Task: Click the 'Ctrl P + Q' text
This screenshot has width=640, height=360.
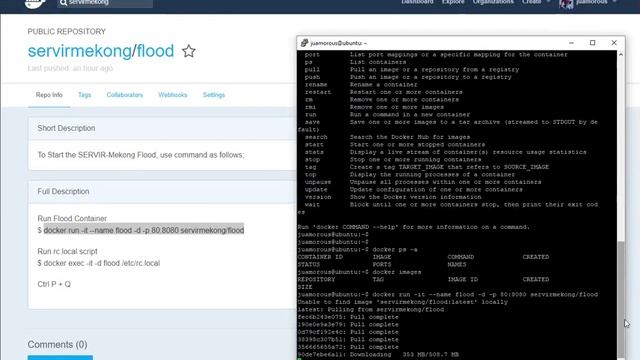Action: (x=54, y=284)
